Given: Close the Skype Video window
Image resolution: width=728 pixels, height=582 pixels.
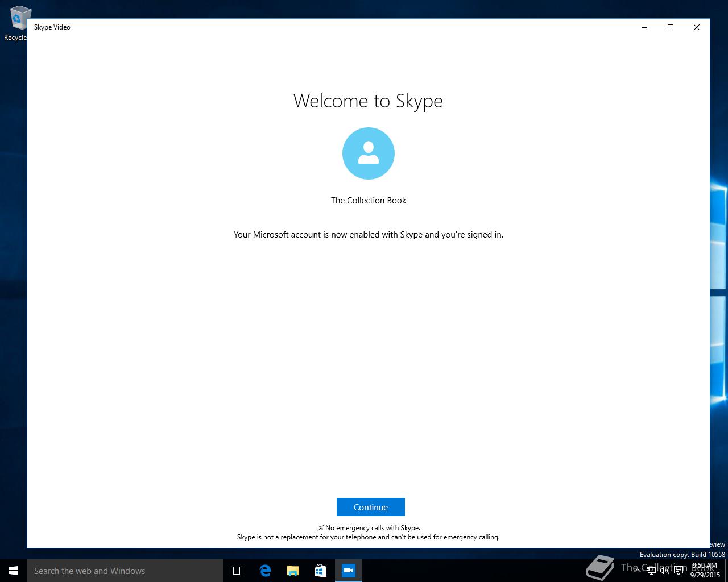Looking at the screenshot, I should 697,27.
